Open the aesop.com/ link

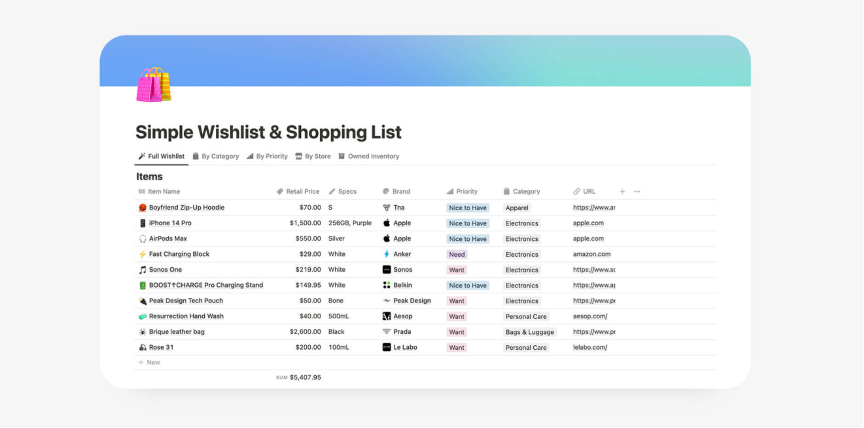(x=590, y=316)
